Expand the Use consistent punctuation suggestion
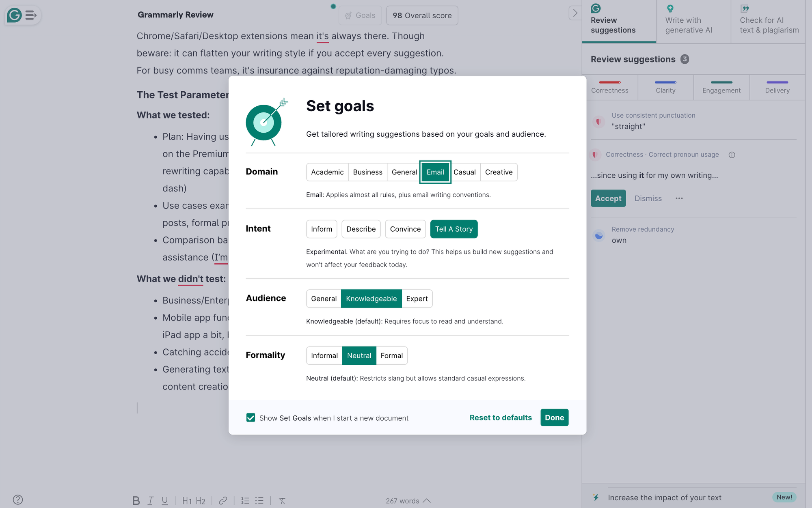The height and width of the screenshot is (508, 812). (x=693, y=121)
